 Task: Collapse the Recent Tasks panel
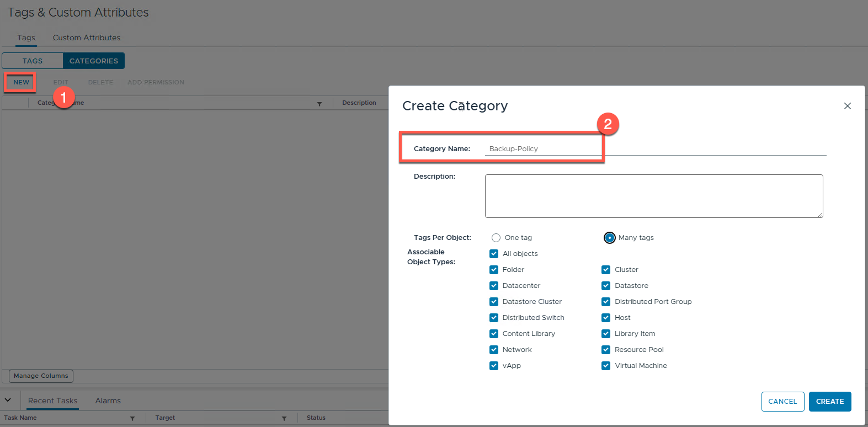[8, 400]
